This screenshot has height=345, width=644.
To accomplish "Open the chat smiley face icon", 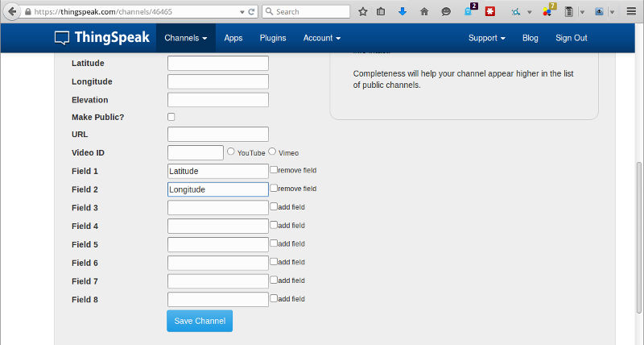I will coord(446,12).
